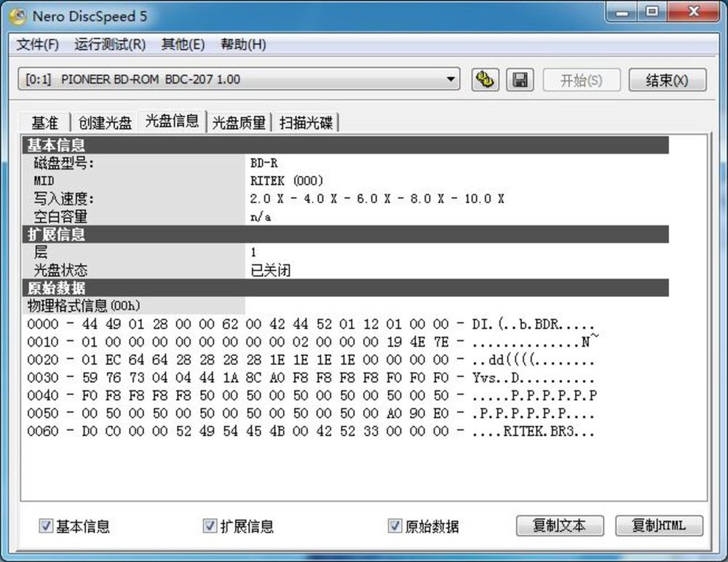Click the 基本信息 section header

[x=345, y=145]
